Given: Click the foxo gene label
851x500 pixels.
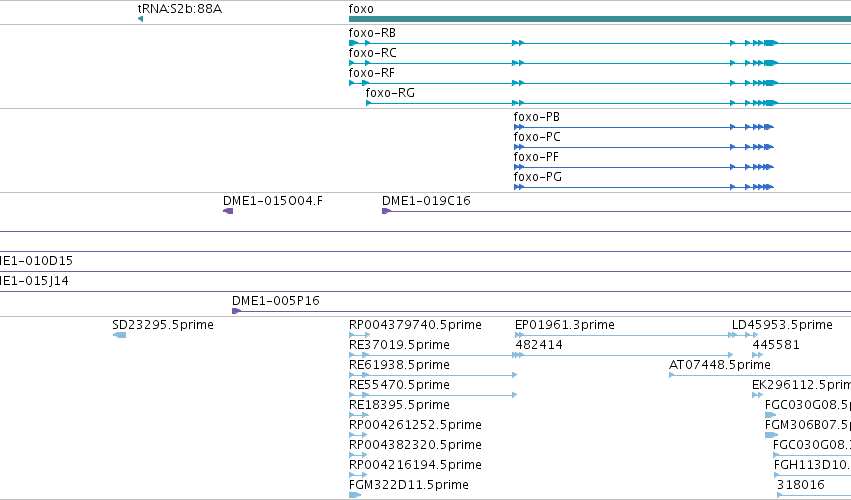Looking at the screenshot, I should click(x=361, y=9).
